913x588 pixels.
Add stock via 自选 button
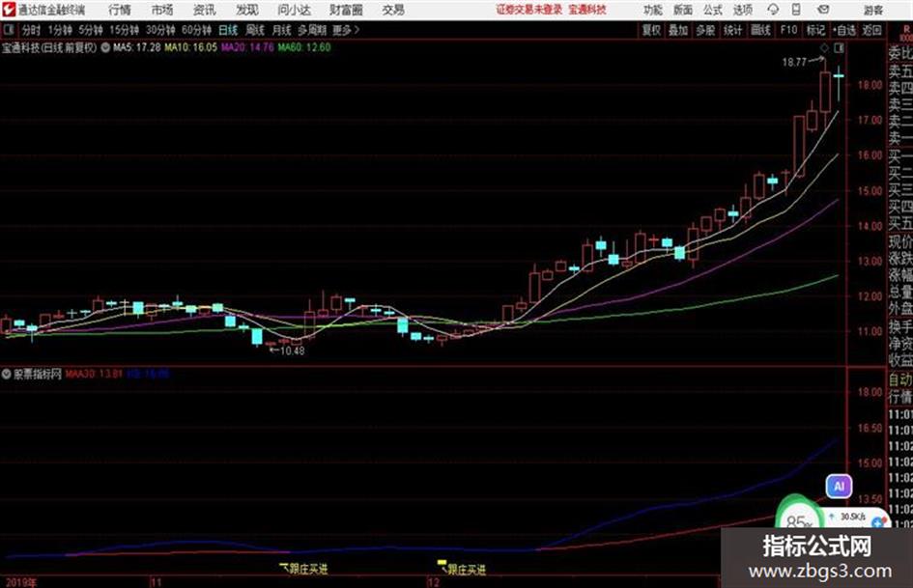coord(844,30)
